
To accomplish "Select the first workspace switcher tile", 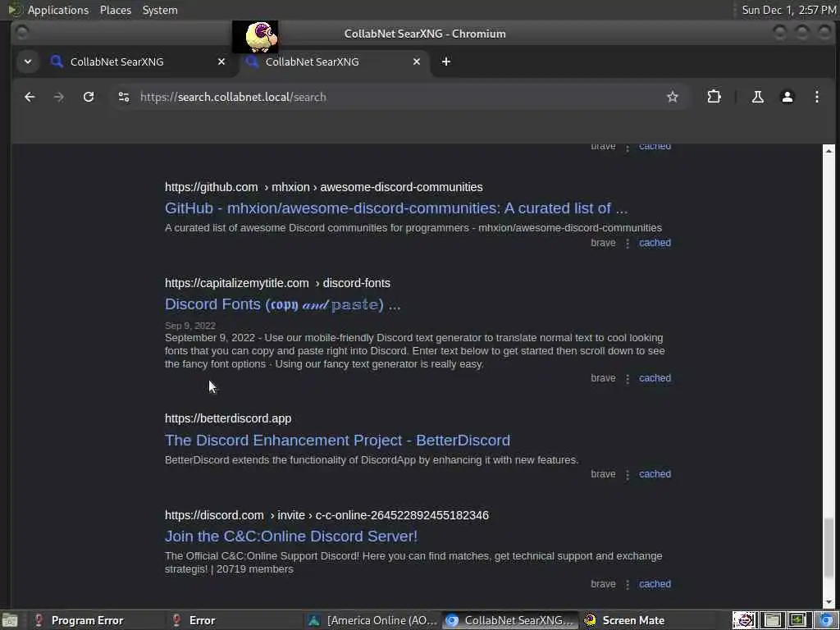I will coord(744,620).
